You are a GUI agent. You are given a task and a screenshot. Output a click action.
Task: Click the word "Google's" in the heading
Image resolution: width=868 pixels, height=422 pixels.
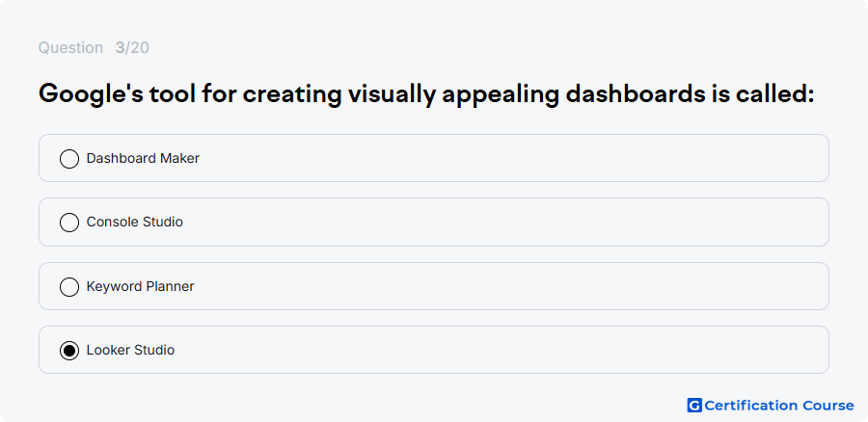tap(89, 94)
